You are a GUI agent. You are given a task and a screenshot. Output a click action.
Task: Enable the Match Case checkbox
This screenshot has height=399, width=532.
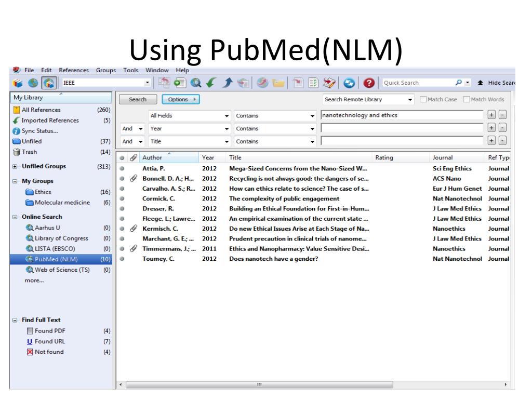423,99
